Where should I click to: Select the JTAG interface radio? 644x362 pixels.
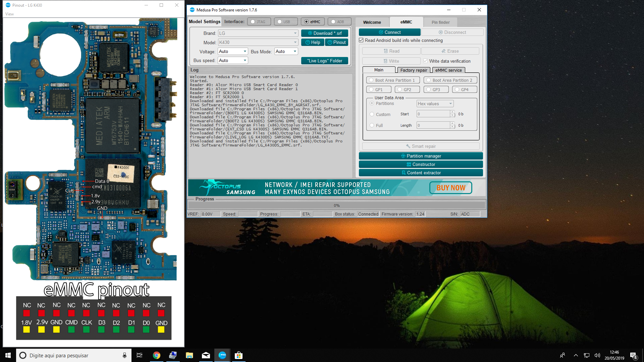[x=259, y=22]
